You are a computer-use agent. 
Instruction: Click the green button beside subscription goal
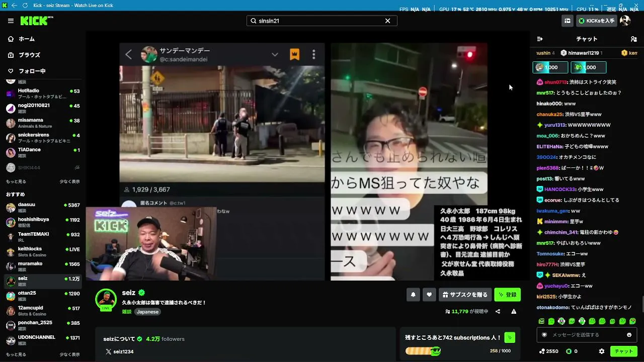tap(510, 337)
